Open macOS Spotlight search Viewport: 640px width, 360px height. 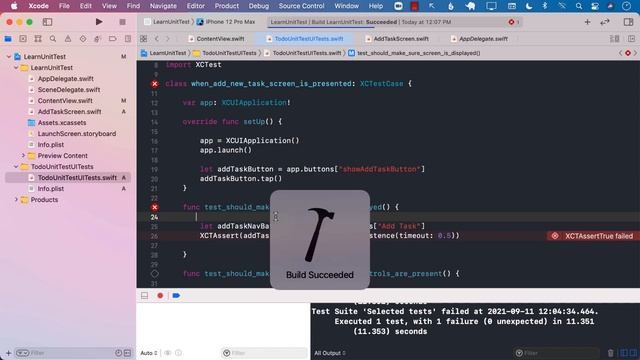(578, 6)
